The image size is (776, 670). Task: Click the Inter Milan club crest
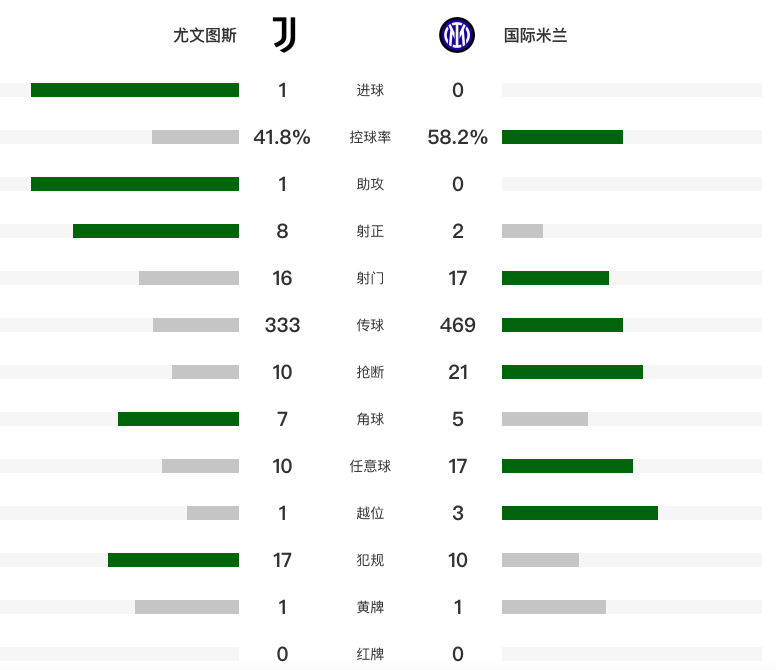point(457,35)
